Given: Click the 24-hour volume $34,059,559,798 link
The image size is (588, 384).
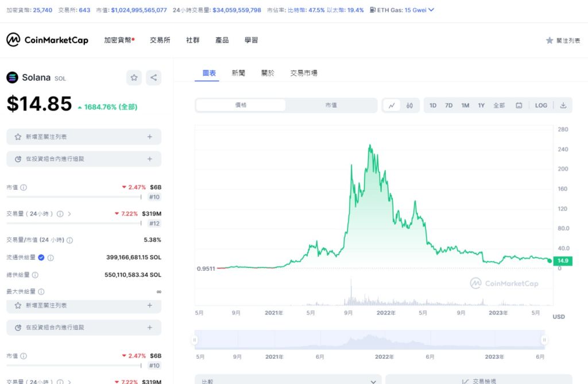Looking at the screenshot, I should (x=237, y=10).
